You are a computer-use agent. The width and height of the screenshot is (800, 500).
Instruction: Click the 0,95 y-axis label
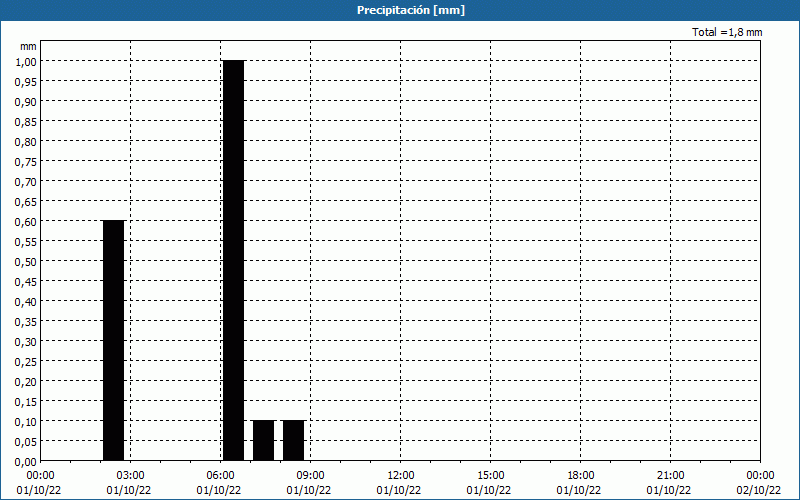pos(26,81)
